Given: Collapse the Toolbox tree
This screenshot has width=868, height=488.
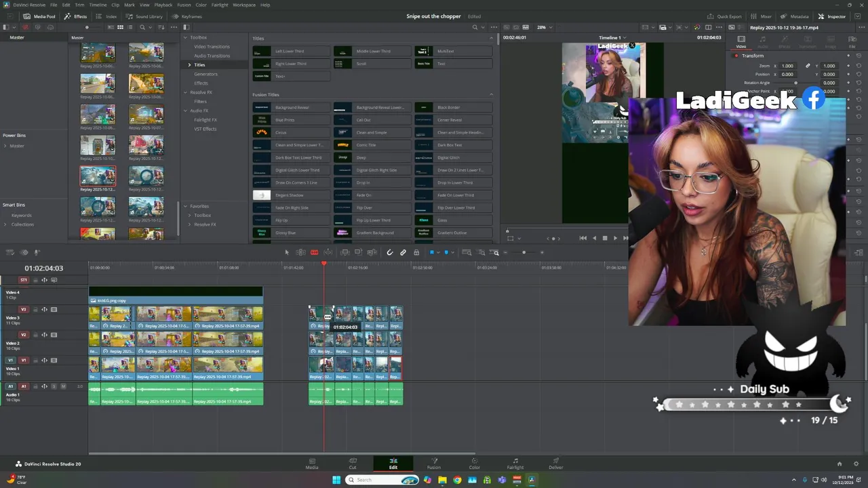Looking at the screenshot, I should 185,37.
